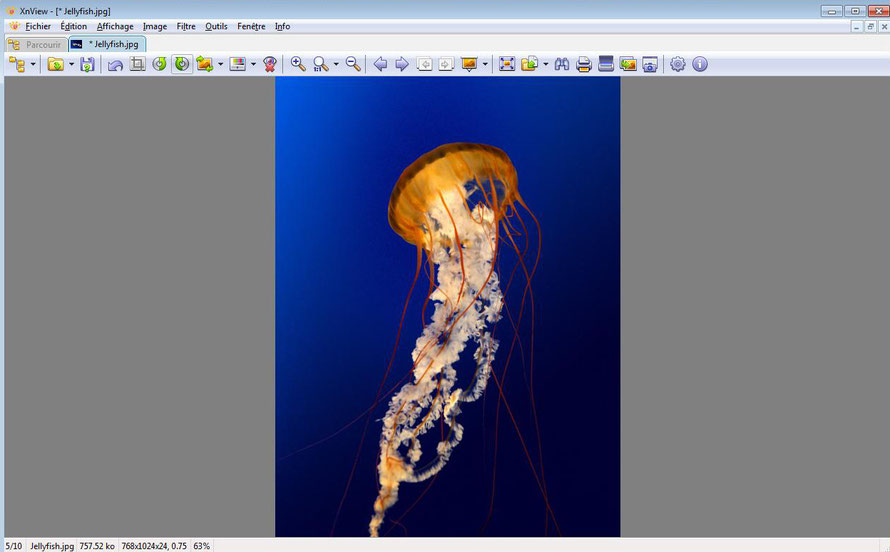Click the red-eye correction icon
890x552 pixels.
pos(270,64)
